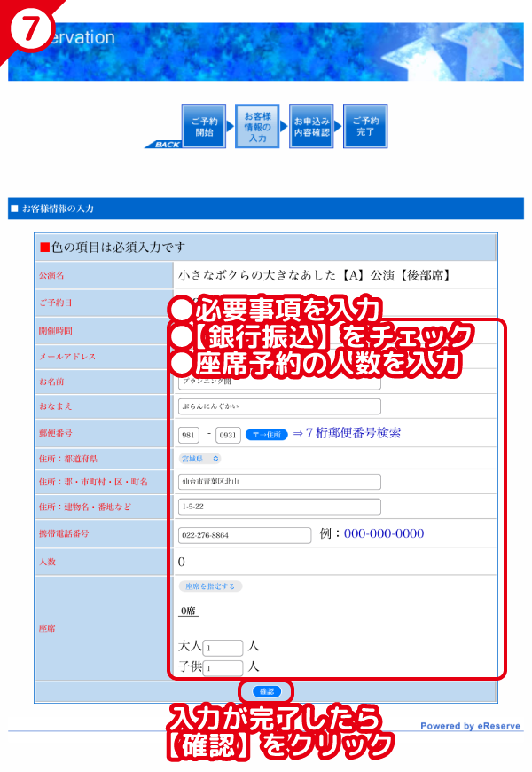Click the ご予約完了 step icon

pos(365,127)
